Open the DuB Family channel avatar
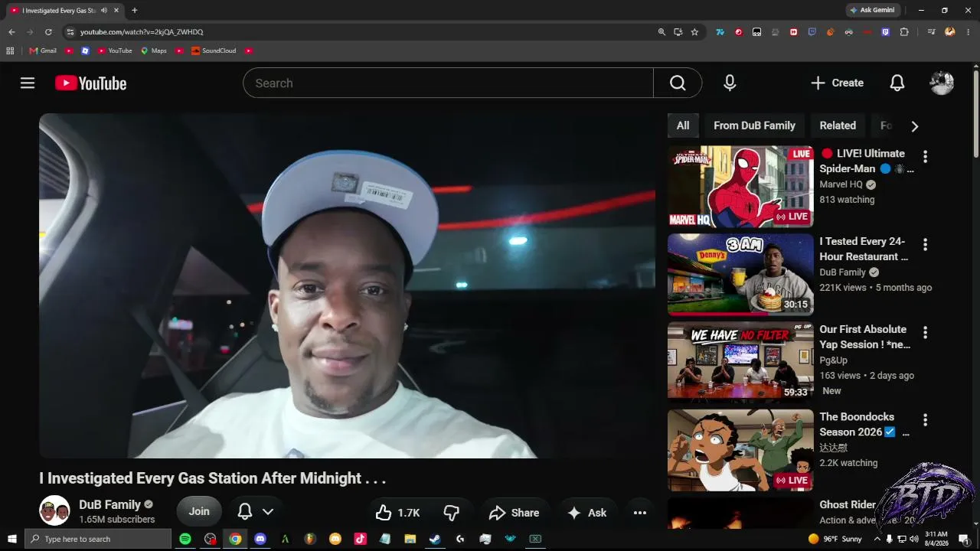 (54, 511)
